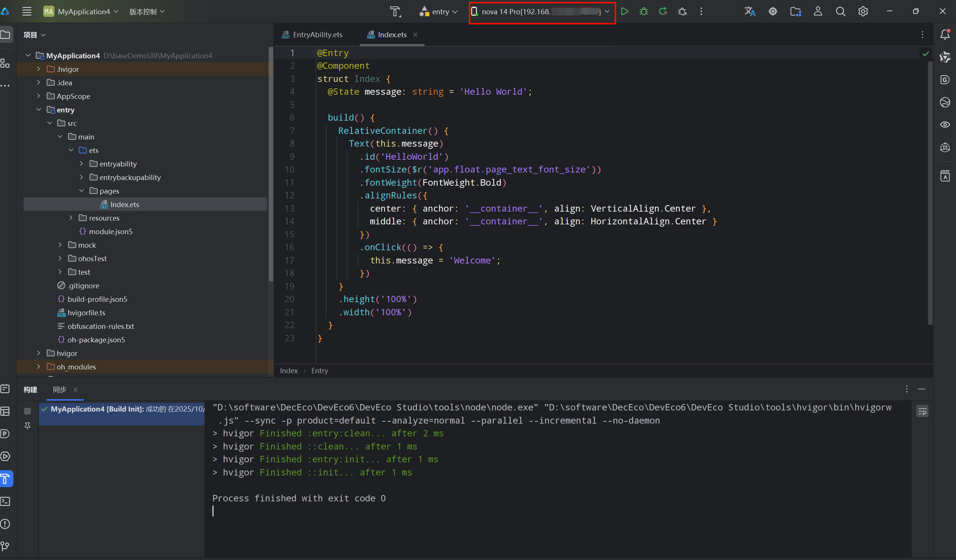Click the Search Everywhere magnifier icon
The image size is (956, 560).
tap(840, 11)
